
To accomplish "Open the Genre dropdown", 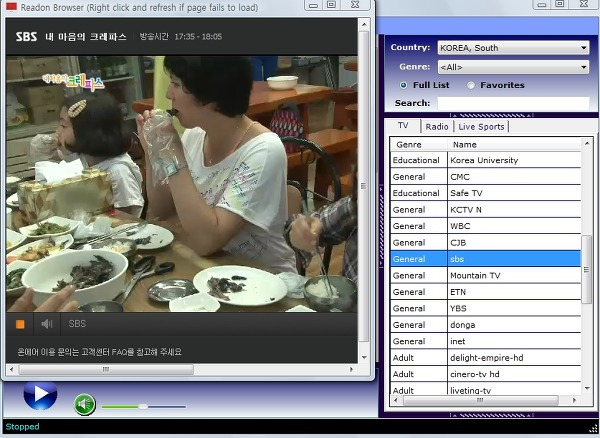I will click(513, 67).
